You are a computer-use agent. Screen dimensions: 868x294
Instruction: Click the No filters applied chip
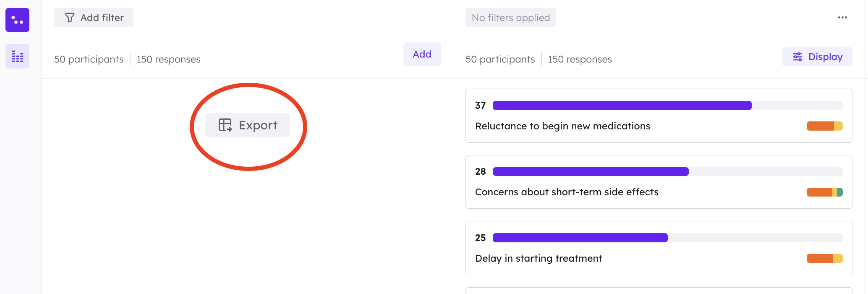[510, 18]
